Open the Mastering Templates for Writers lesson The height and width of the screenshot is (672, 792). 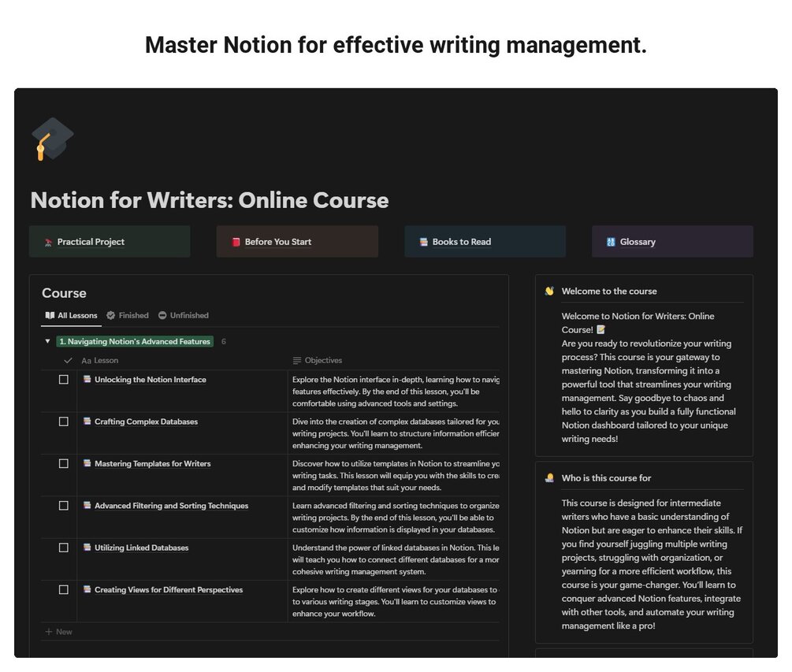tap(153, 463)
